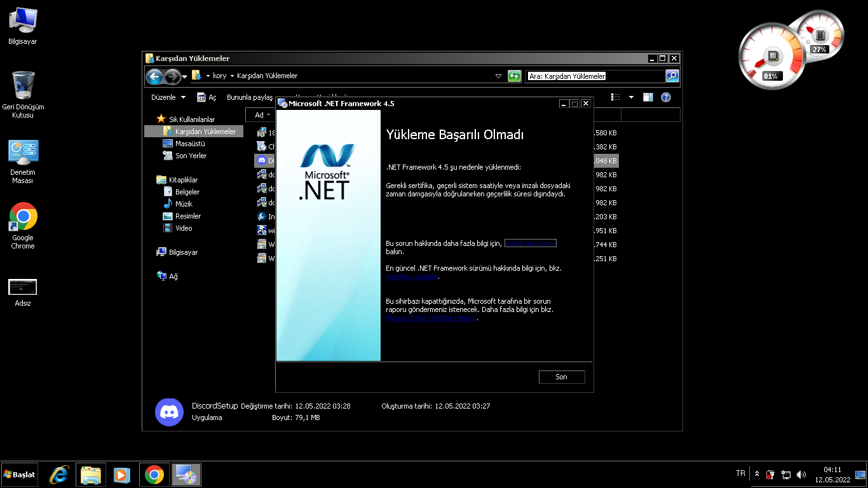The height and width of the screenshot is (488, 868).
Task: Click the Bilgisayar desktop icon
Action: click(x=23, y=27)
